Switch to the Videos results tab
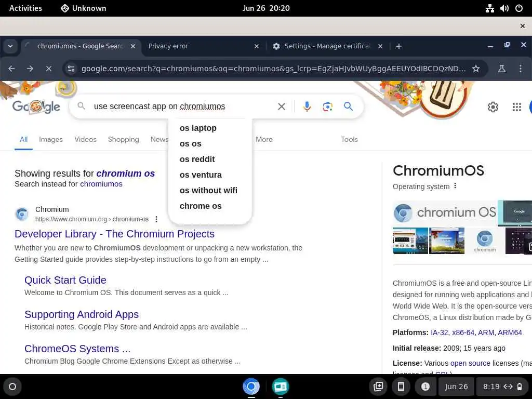532x399 pixels. click(x=86, y=139)
